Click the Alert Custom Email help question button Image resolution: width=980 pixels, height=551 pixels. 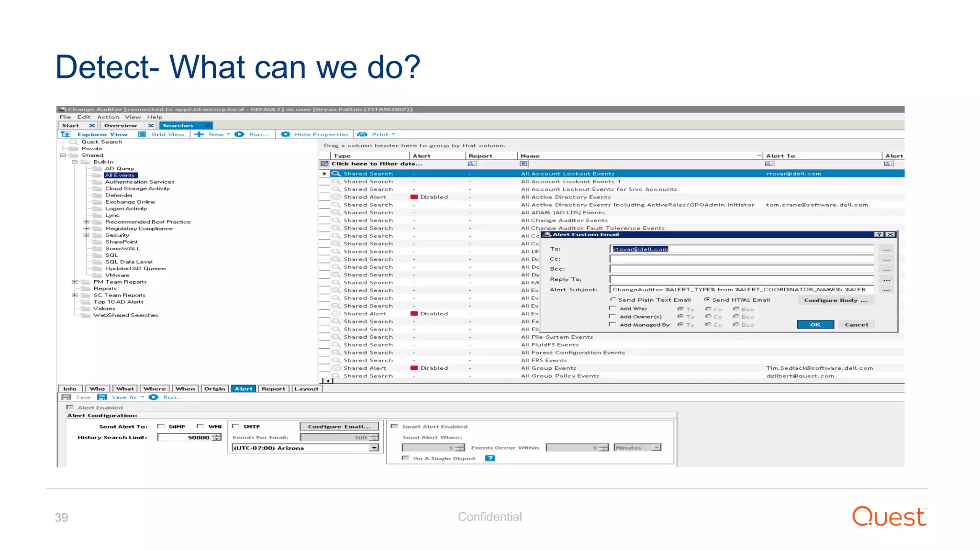[879, 234]
